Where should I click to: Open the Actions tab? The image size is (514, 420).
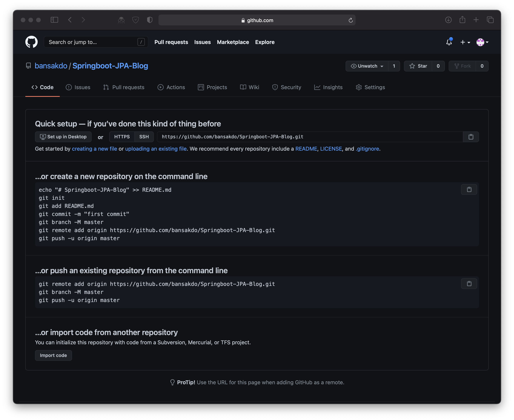pos(171,87)
